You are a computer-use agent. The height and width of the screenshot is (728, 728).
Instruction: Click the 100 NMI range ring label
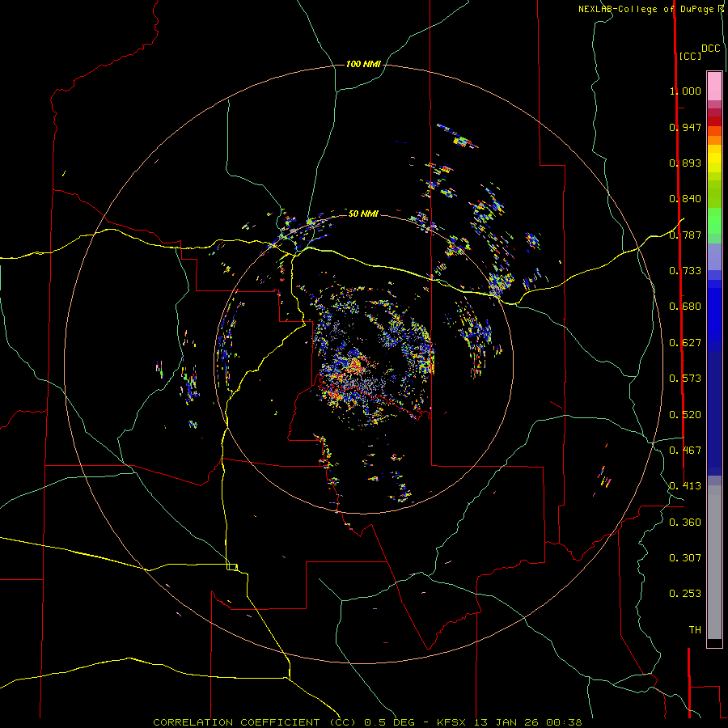pos(363,64)
